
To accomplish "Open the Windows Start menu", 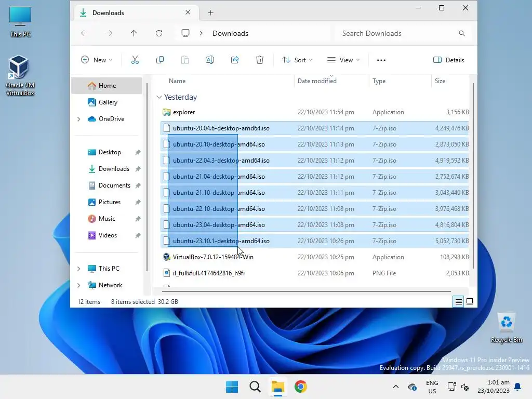I will coord(232,387).
